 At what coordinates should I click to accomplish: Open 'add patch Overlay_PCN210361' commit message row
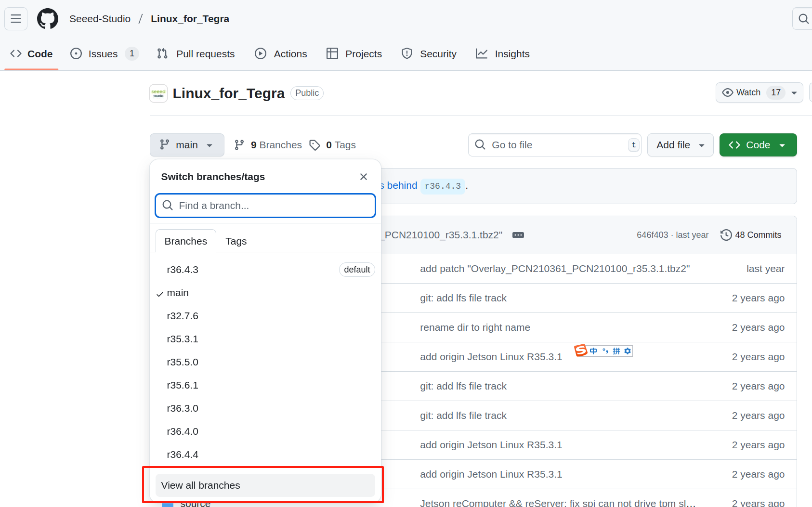pos(555,269)
